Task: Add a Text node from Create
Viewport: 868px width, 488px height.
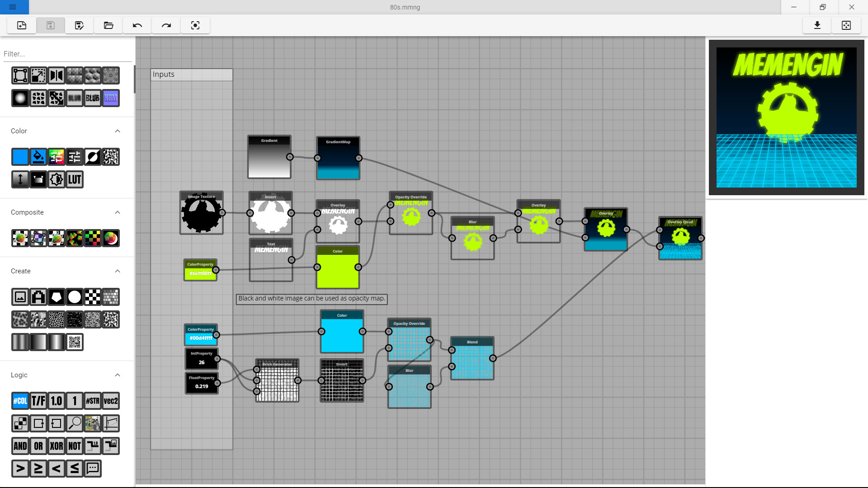Action: [38, 297]
